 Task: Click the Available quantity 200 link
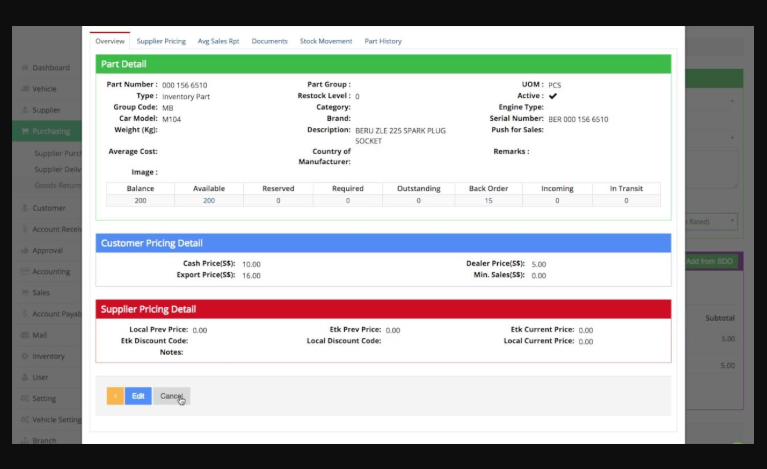(x=209, y=201)
